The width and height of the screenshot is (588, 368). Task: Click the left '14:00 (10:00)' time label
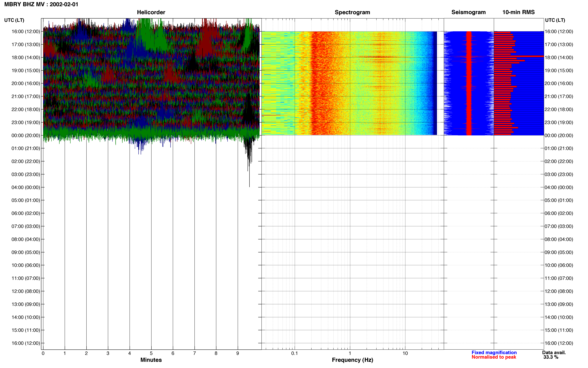point(26,317)
